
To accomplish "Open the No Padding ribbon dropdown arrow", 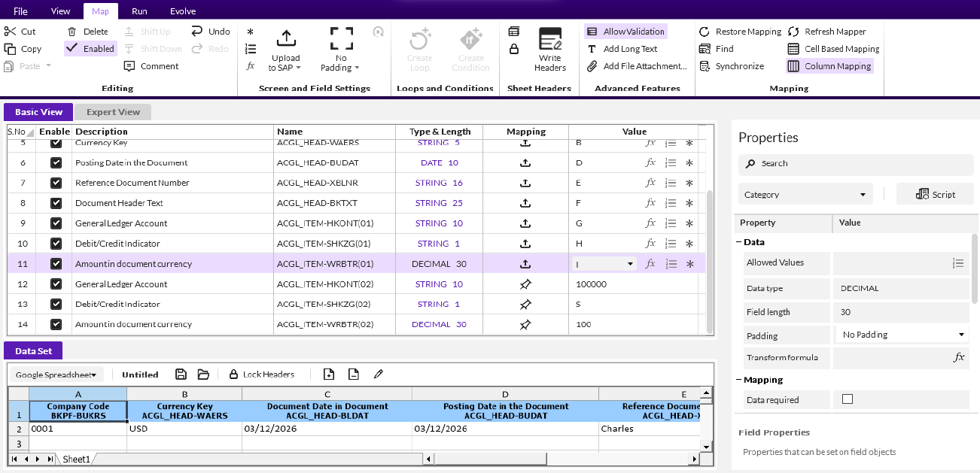I will coord(357,68).
